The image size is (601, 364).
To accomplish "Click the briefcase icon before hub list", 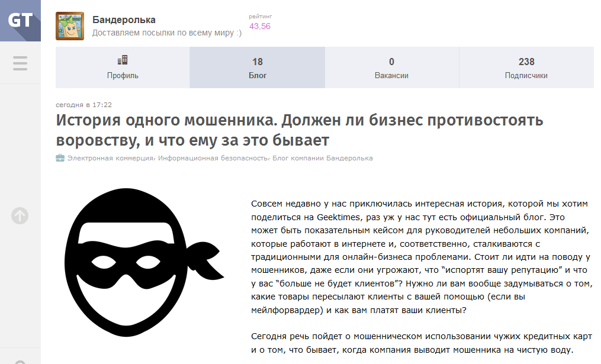I will click(60, 158).
